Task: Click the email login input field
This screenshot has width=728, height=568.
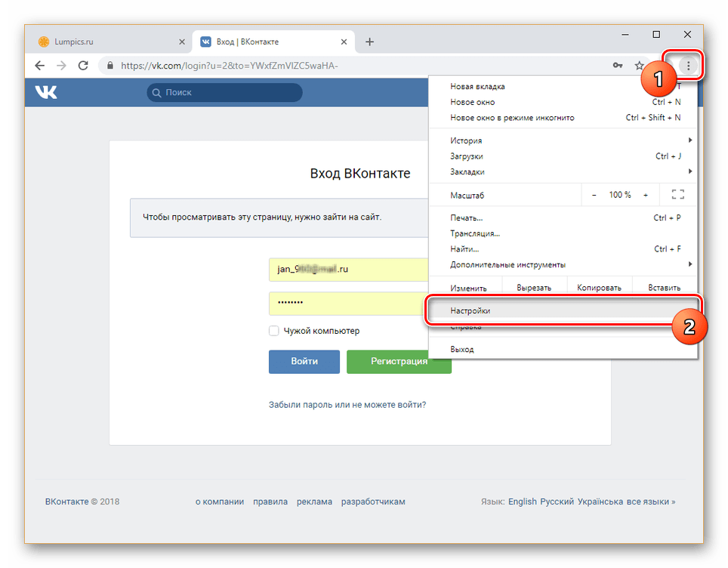Action: [349, 270]
